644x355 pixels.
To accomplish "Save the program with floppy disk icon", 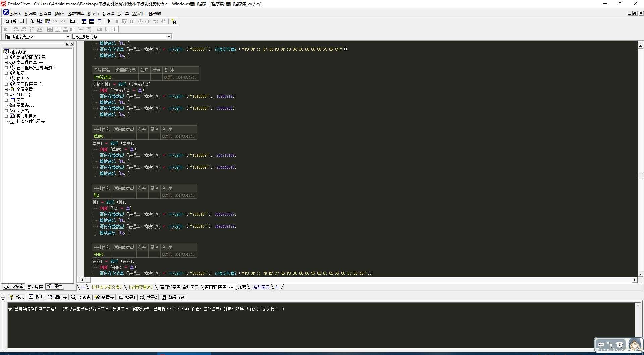I will coord(21,21).
